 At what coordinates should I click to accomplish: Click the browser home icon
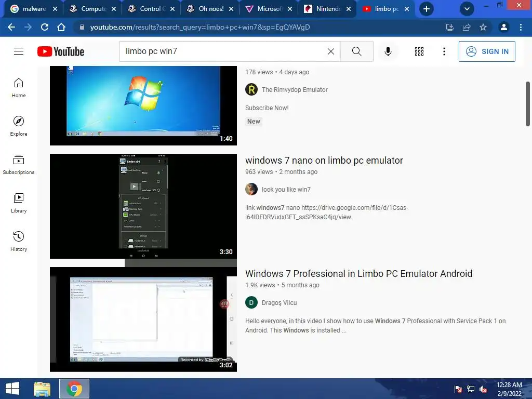(x=61, y=27)
